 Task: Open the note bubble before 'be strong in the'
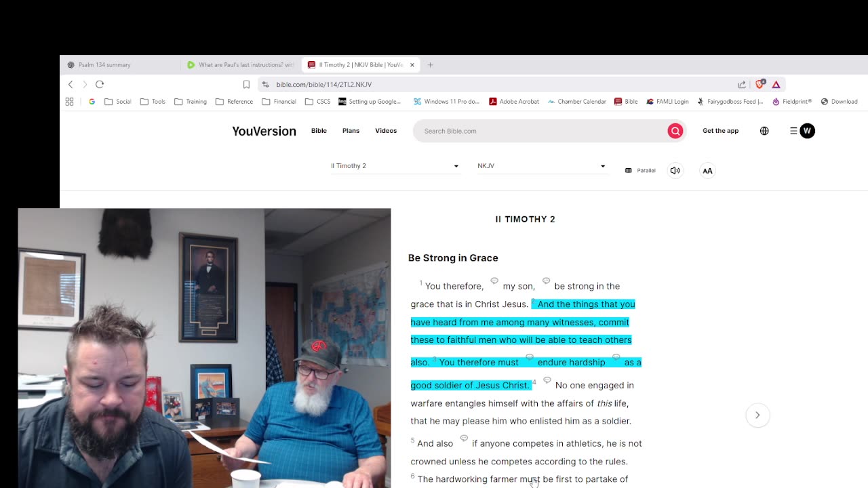click(x=546, y=281)
